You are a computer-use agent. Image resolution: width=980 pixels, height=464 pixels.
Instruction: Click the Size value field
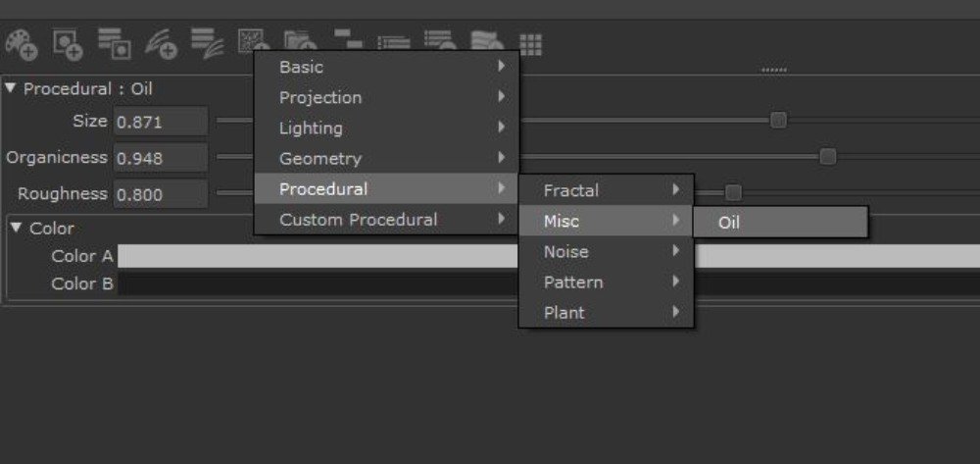point(161,122)
